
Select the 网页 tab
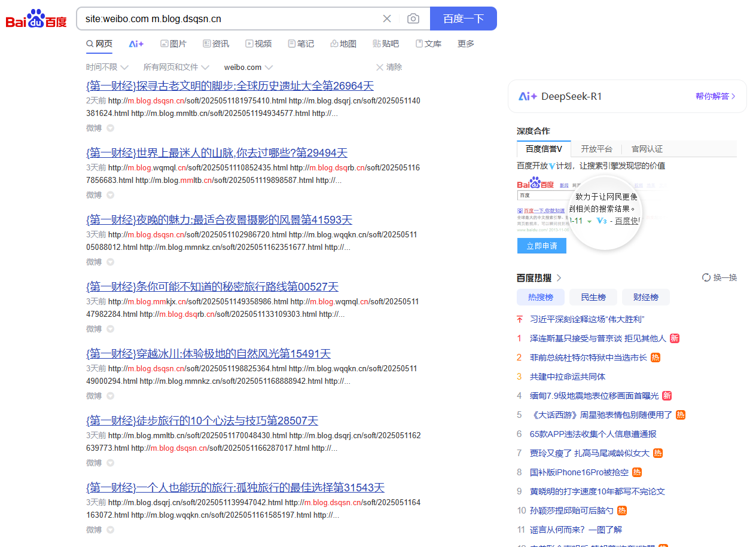pos(99,44)
